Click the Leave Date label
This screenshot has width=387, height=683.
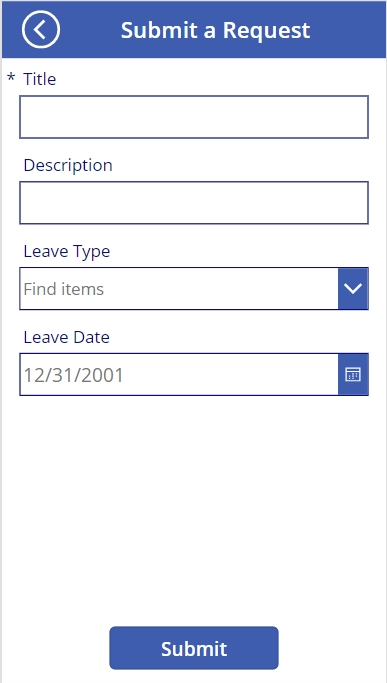click(67, 337)
